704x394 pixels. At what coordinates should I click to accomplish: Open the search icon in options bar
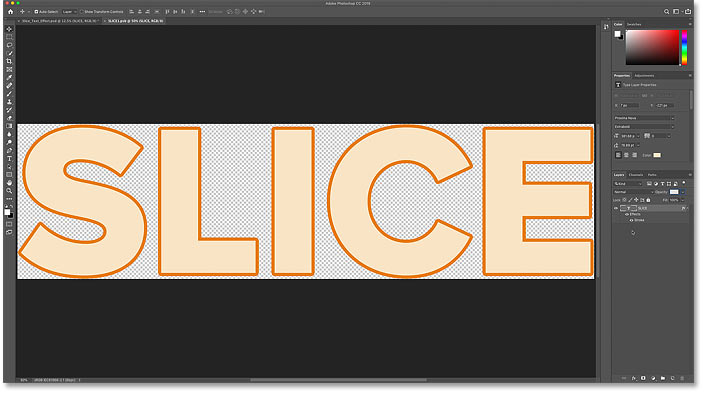(666, 12)
